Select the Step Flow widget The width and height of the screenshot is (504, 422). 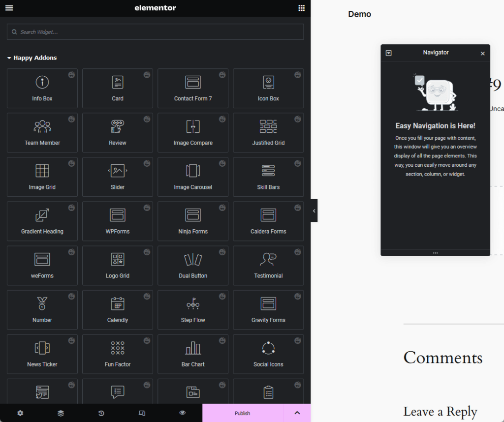coord(193,310)
